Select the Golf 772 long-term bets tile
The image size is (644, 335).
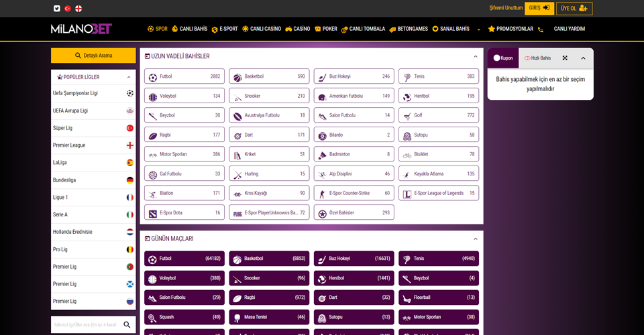[439, 115]
